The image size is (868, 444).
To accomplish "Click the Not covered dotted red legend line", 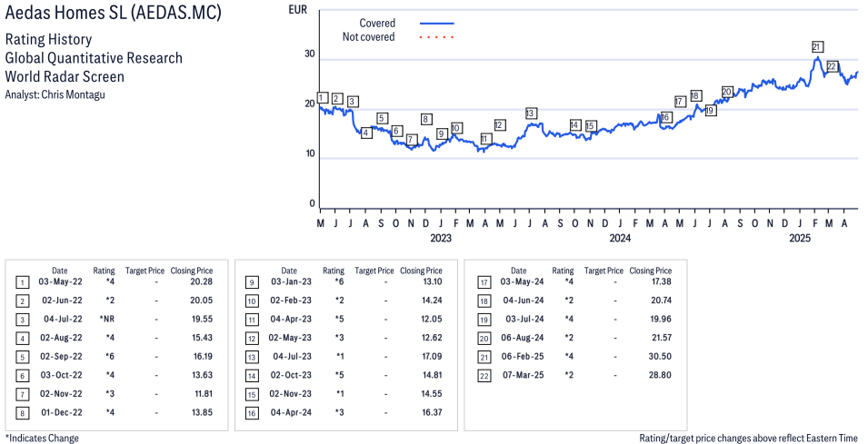I will (437, 37).
